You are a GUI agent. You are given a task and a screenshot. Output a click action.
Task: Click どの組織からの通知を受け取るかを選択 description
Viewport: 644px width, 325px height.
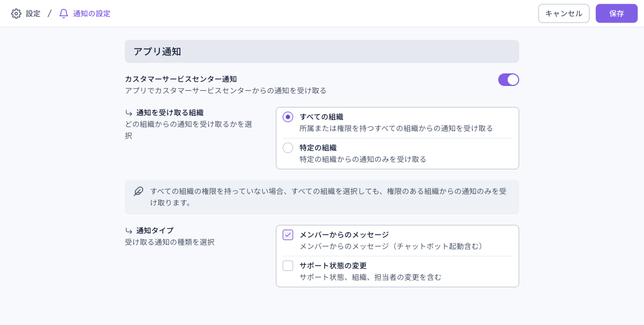(x=189, y=130)
